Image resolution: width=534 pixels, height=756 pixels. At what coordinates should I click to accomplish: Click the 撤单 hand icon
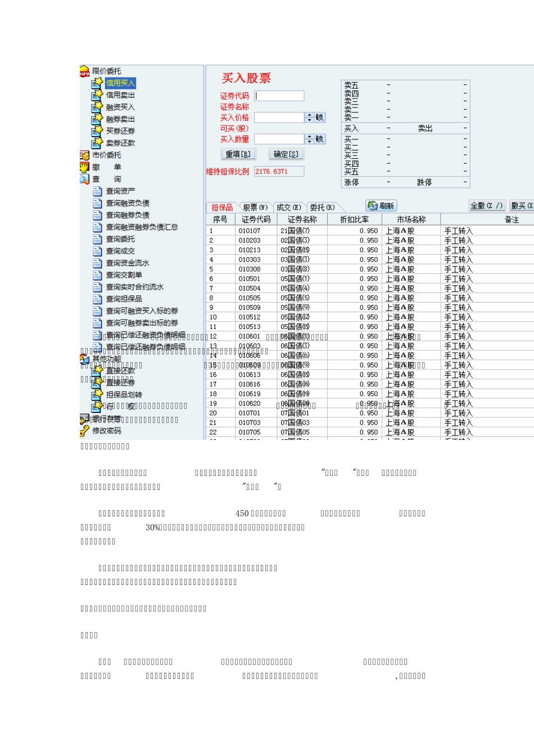coord(84,167)
